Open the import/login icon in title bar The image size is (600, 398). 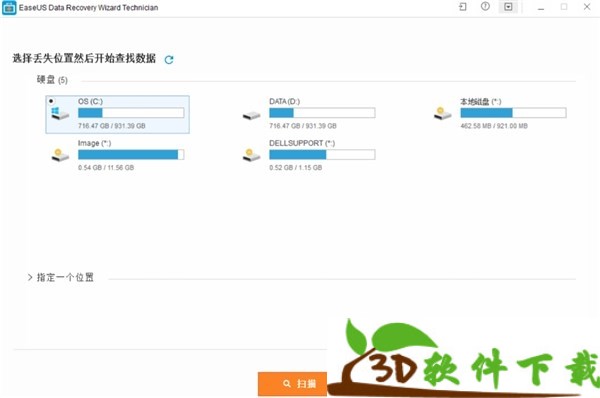tap(463, 7)
